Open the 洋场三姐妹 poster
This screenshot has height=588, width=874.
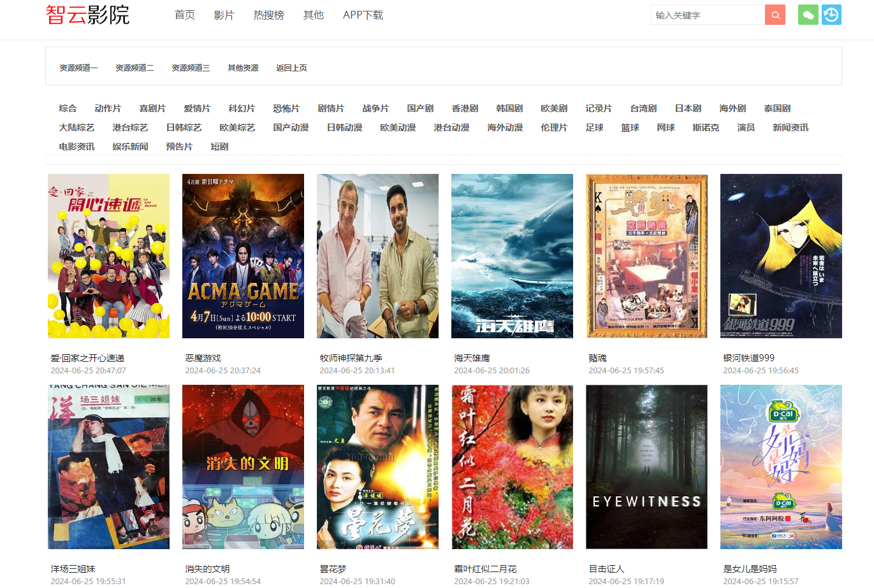coord(108,467)
